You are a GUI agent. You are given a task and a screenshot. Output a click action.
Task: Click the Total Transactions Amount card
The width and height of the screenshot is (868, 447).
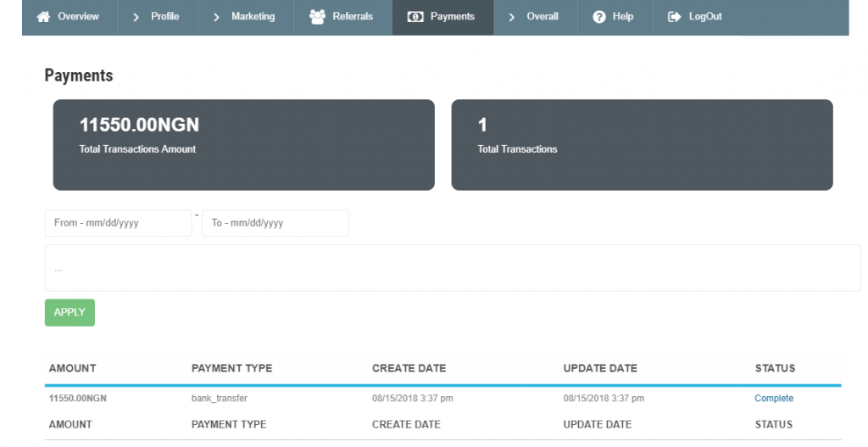pyautogui.click(x=243, y=145)
